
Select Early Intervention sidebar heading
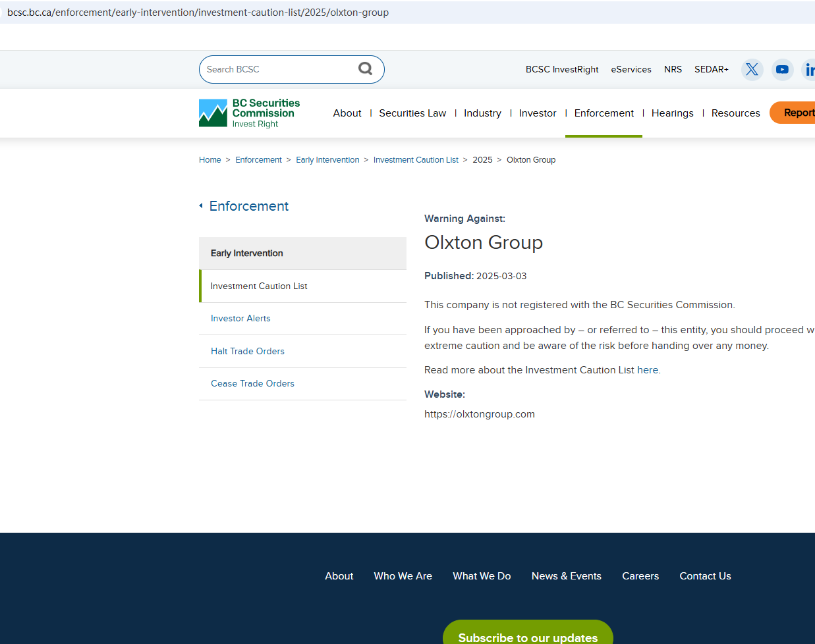(x=302, y=254)
